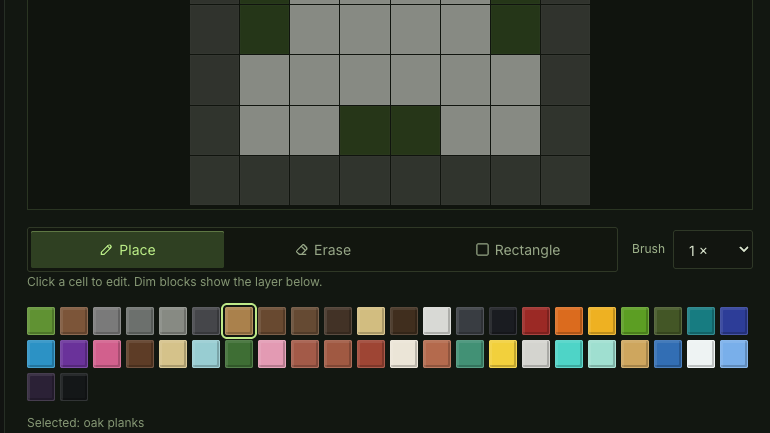Click the highlighted oak planks swatch
The image size is (770, 433).
tap(239, 321)
